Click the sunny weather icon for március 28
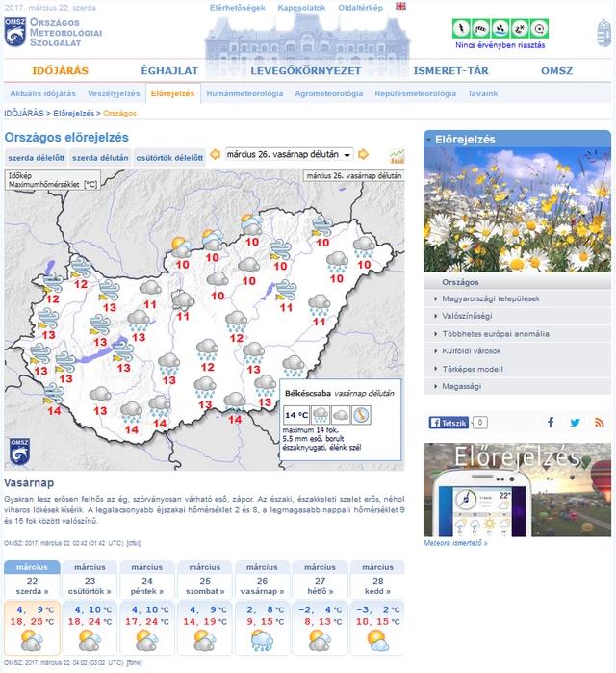Screen dimensions: 616x673 tap(378, 640)
